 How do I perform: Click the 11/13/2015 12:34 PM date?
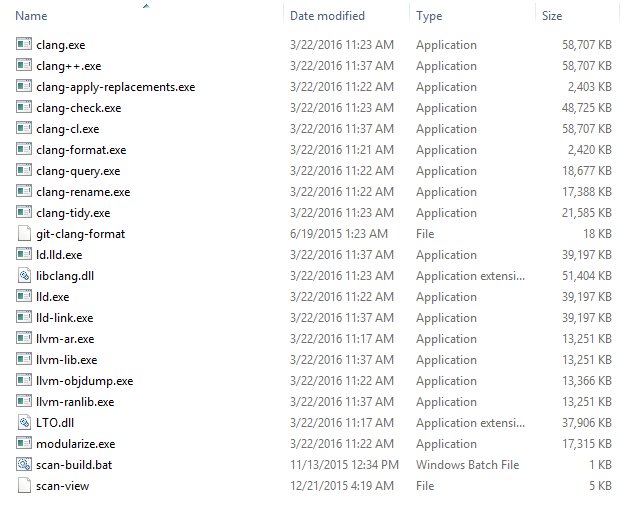[x=345, y=465]
